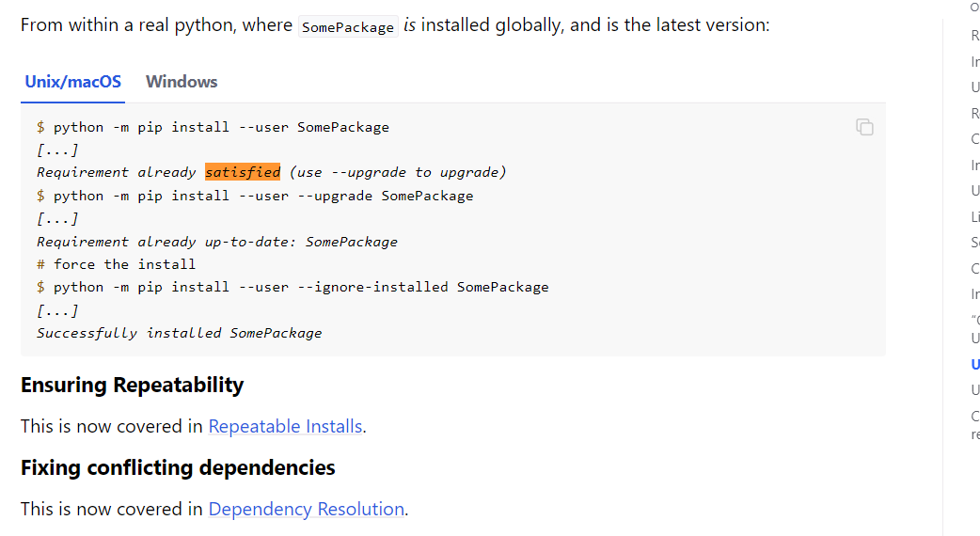Viewport: 980px width, 536px height.
Task: Click the "Fixing conflicting dependencies" heading
Action: tap(178, 467)
